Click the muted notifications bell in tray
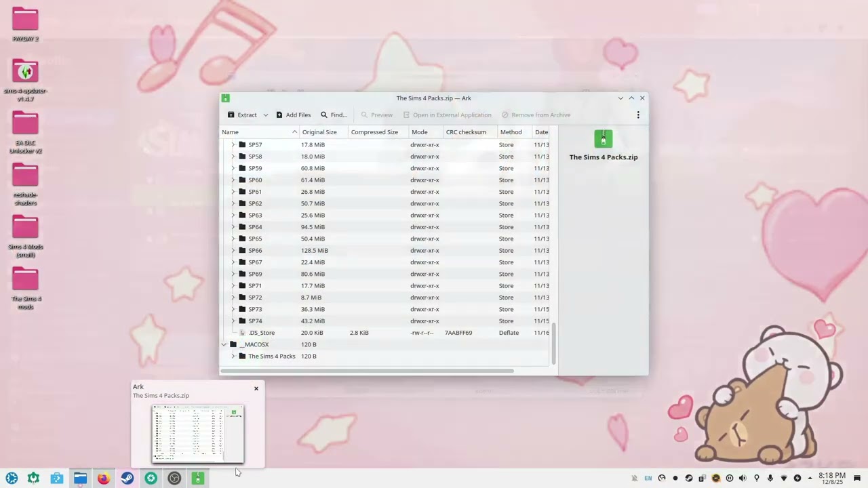Screen dimensions: 868x488 (x=635, y=479)
